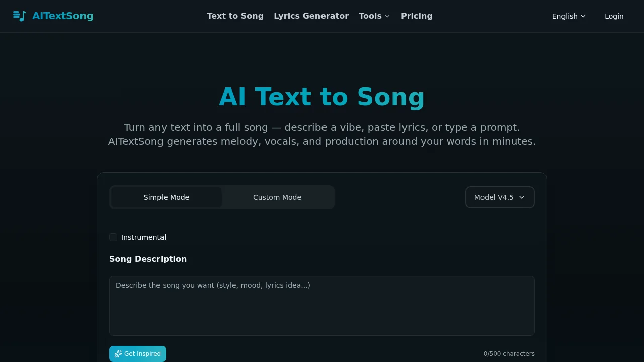Screen dimensions: 644x362
Task: Navigate to the Lyrics Generator
Action: (x=311, y=16)
